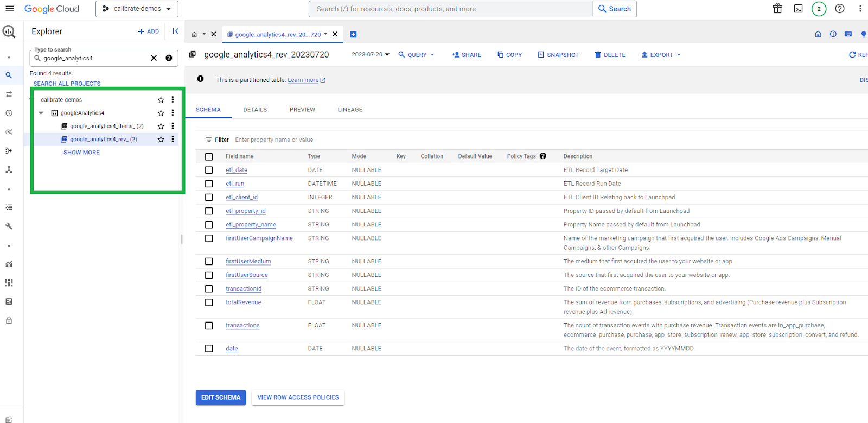Click the DELETE button
868x423 pixels.
[x=610, y=55]
